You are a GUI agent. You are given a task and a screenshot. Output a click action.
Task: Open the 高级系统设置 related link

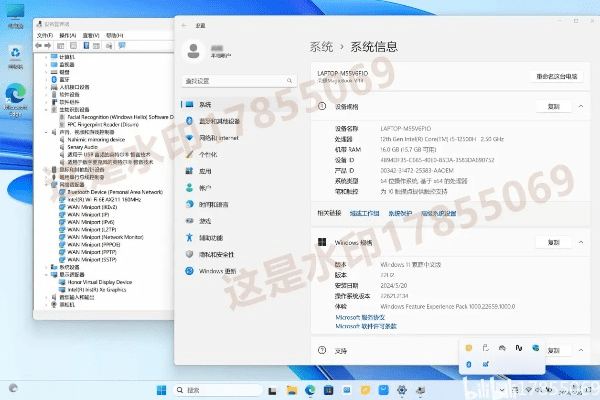point(439,213)
